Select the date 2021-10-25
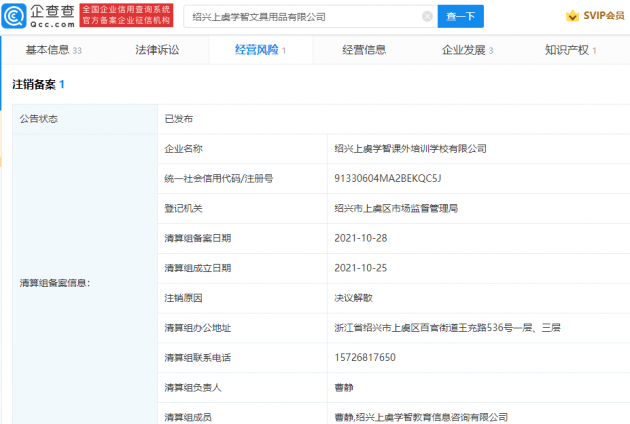Viewport: 630px width, 424px height. [361, 268]
